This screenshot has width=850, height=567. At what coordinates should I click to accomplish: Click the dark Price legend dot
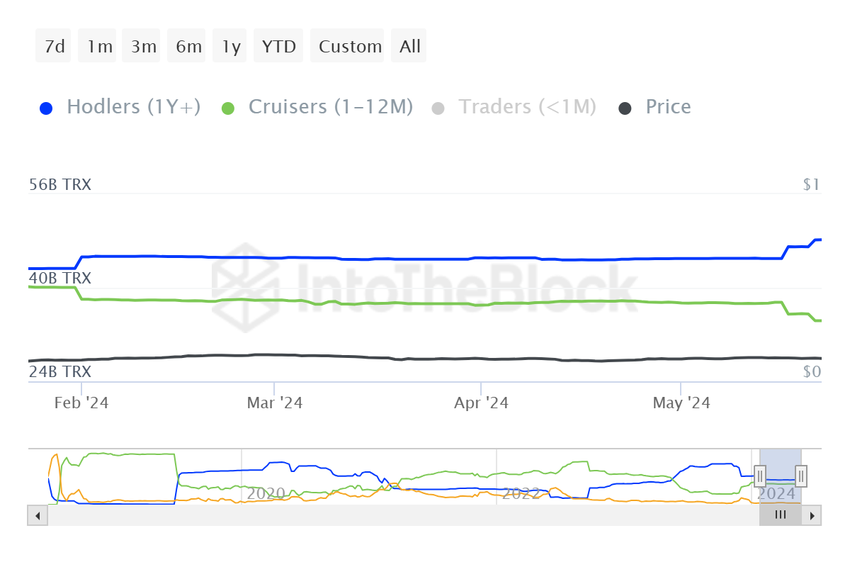(625, 108)
